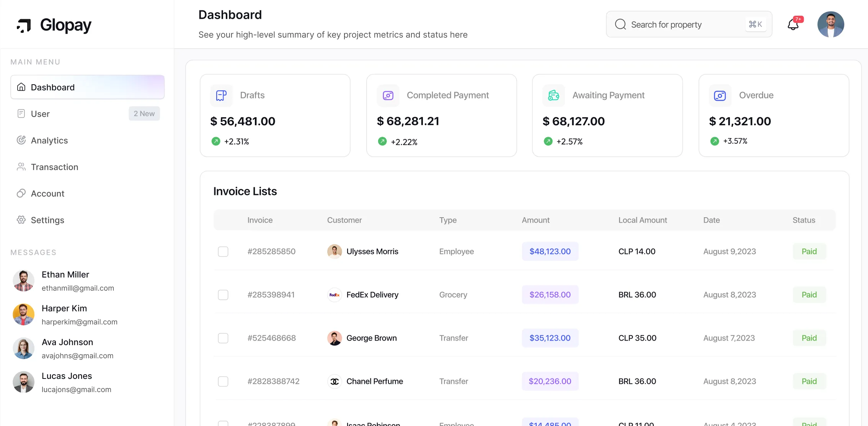Click the Drafts card icon
The width and height of the screenshot is (868, 426).
click(x=221, y=95)
